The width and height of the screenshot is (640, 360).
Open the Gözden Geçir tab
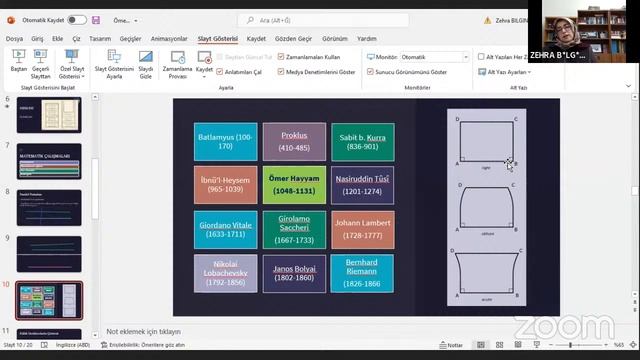(x=293, y=39)
